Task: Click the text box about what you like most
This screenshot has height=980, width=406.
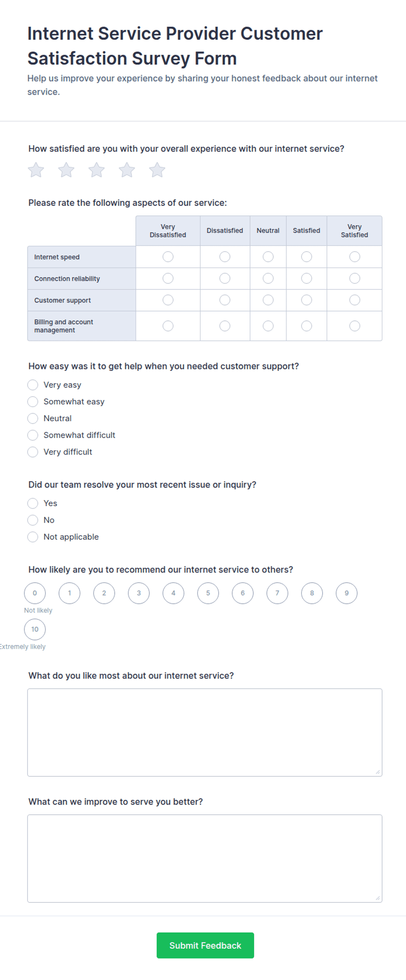Action: coord(205,732)
